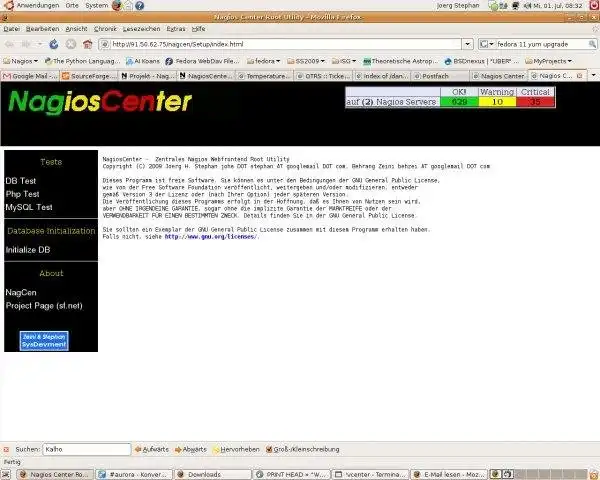This screenshot has width=600, height=480.
Task: Open The Python Language bookmark
Action: click(x=82, y=61)
